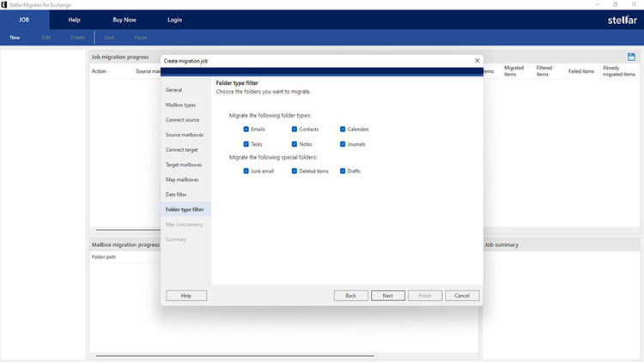
Task: Toggle the Deleted items checkbox
Action: click(x=295, y=171)
